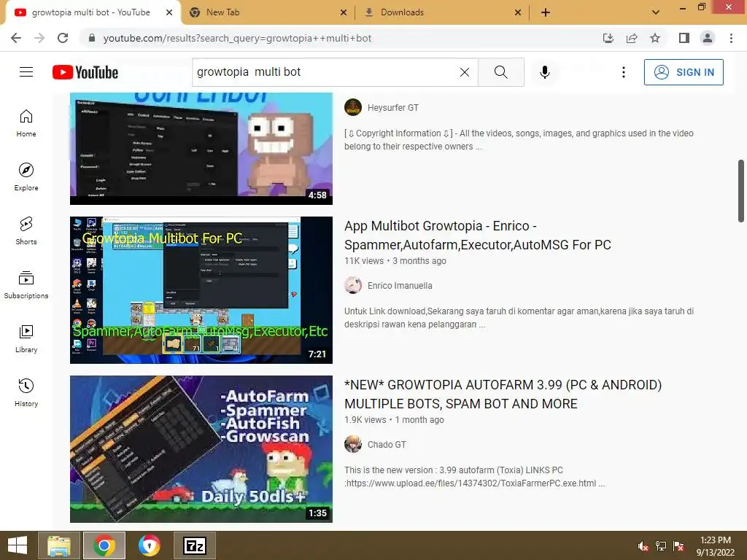Open a new browser tab
Viewport: 747px width, 560px height.
coord(546,12)
